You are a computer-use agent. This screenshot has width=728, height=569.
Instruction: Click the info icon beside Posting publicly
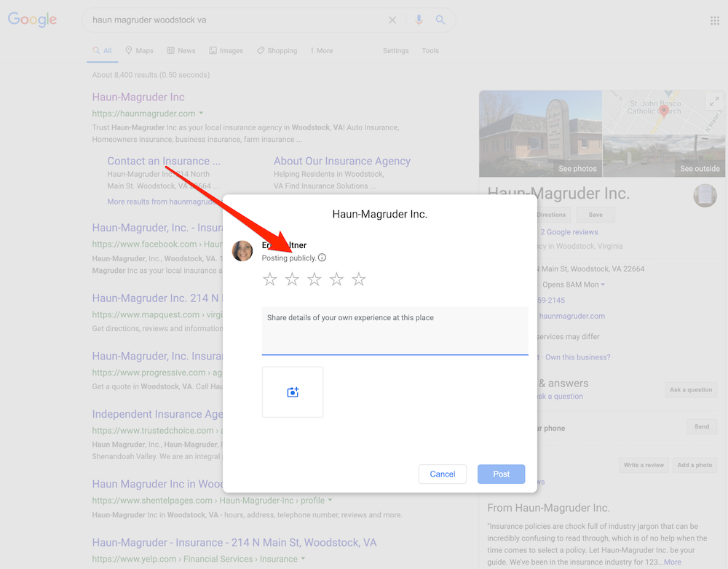(x=322, y=258)
